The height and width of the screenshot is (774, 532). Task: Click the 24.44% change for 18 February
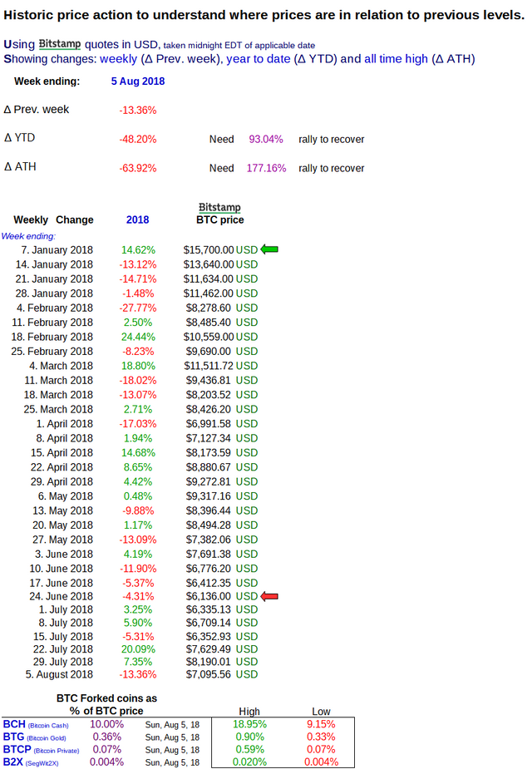pos(138,337)
